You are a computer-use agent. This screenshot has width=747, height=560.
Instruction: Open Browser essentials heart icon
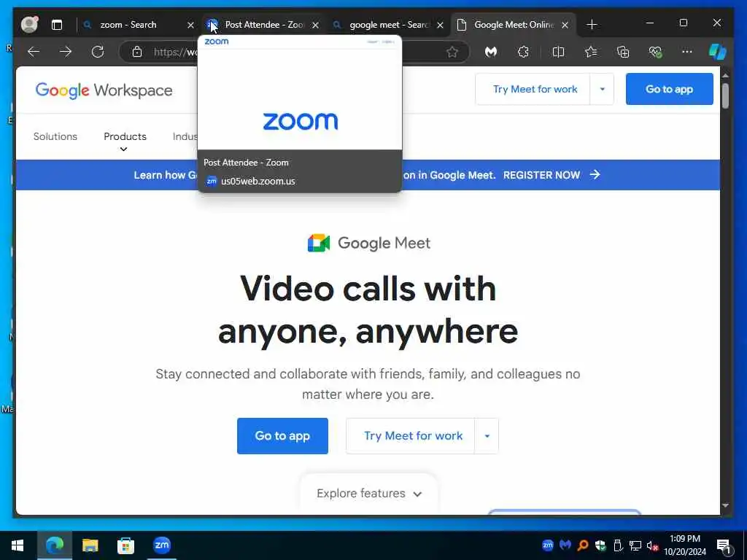(656, 52)
